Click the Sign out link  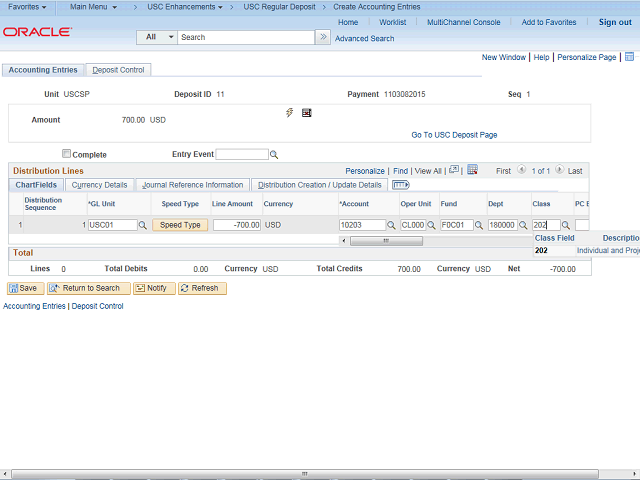pos(615,22)
